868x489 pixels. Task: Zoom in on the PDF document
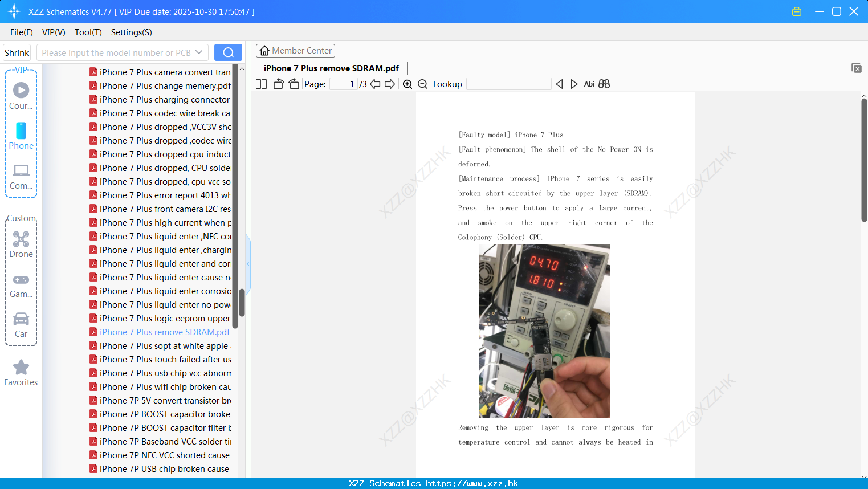point(407,84)
